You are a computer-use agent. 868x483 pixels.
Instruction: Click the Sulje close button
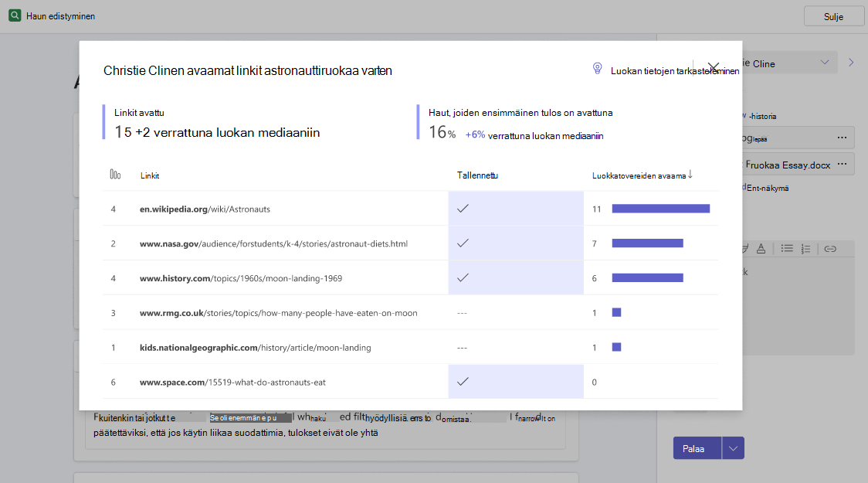click(x=834, y=16)
